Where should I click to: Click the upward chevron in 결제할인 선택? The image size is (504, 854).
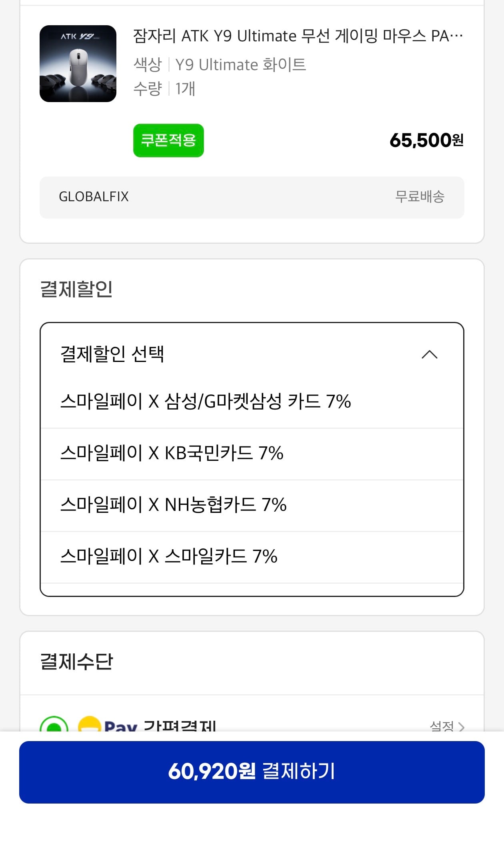430,354
